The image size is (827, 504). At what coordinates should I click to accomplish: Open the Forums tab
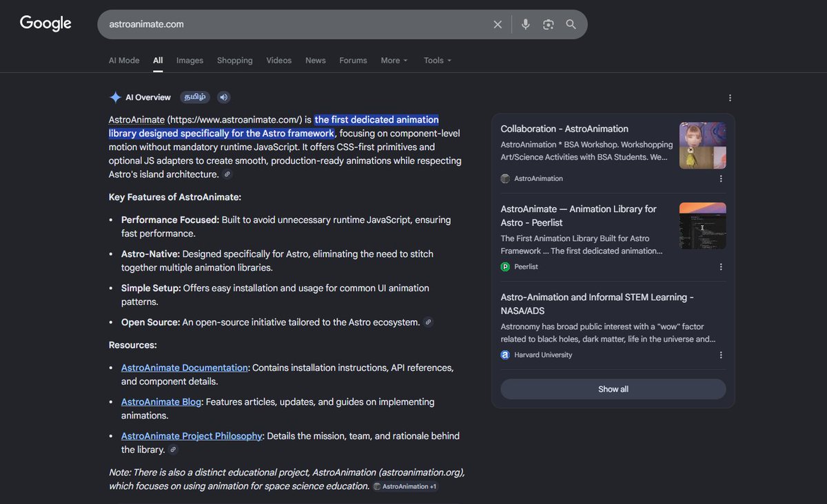[x=353, y=61]
